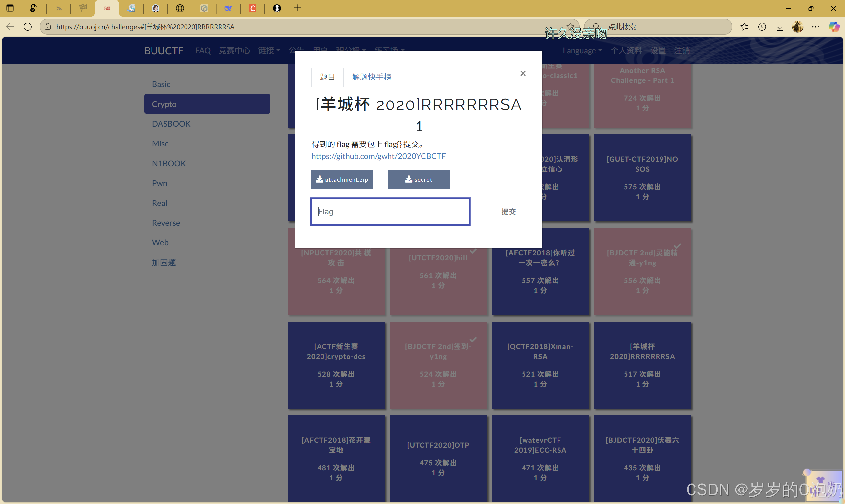
Task: Click the 提交 submit button
Action: (508, 211)
